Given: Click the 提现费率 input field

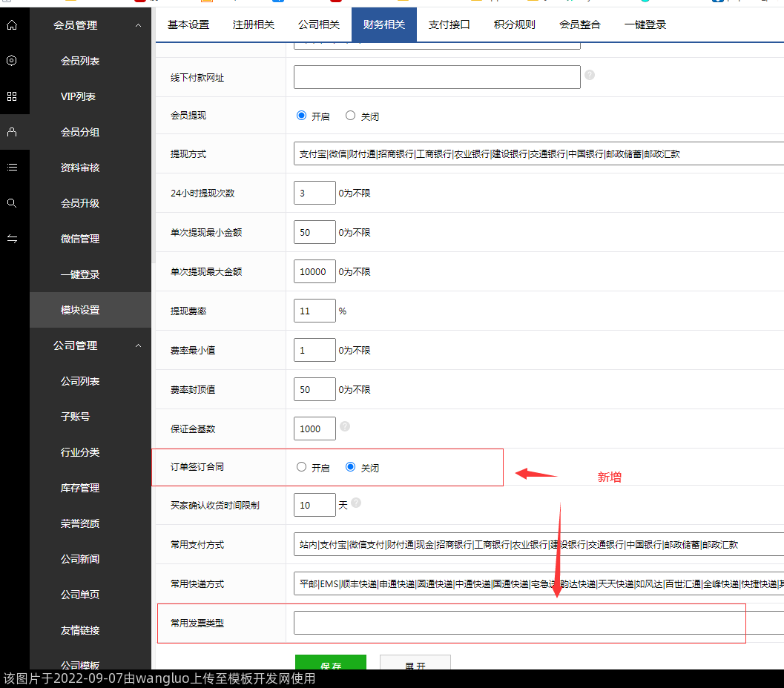Looking at the screenshot, I should [314, 311].
